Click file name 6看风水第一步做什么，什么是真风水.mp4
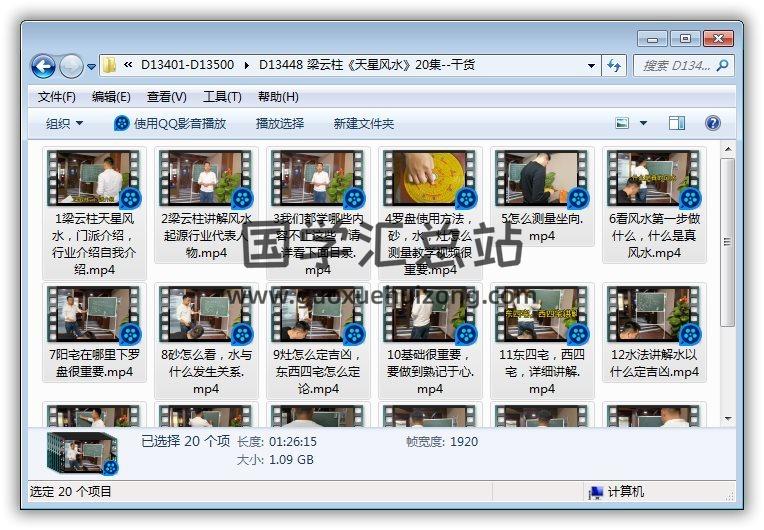Screen dimensions: 764x530 click(x=654, y=236)
